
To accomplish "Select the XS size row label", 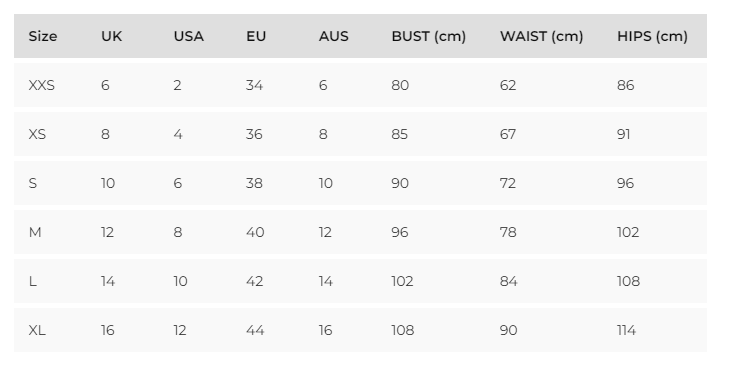I will tap(37, 134).
